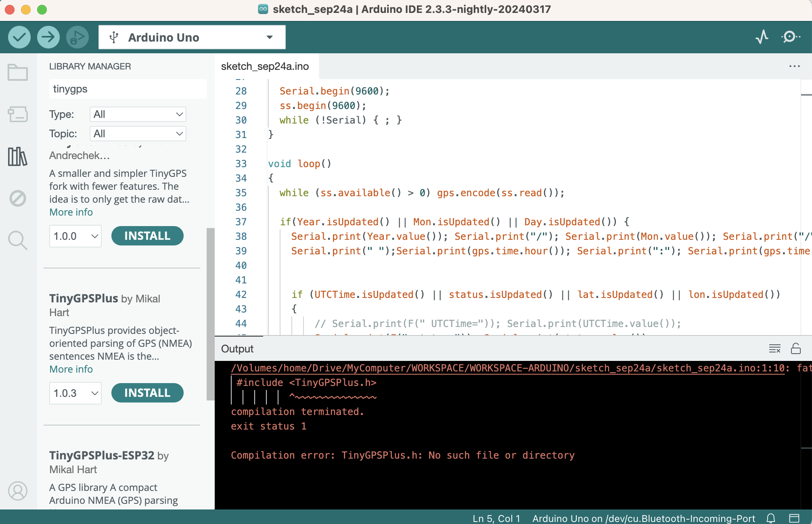Click the 'Serial.begin(9600);' line
812x524 pixels.
pyautogui.click(x=335, y=91)
